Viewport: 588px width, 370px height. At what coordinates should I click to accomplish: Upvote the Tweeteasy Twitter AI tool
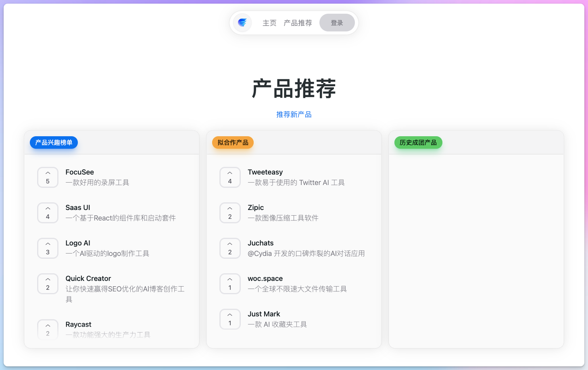pyautogui.click(x=230, y=177)
